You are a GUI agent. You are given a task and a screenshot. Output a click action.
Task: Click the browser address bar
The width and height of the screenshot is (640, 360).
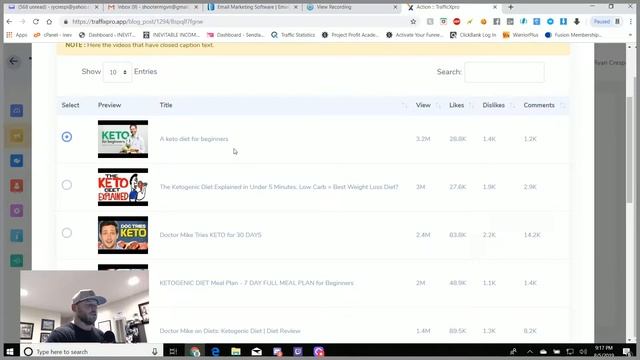click(x=237, y=22)
